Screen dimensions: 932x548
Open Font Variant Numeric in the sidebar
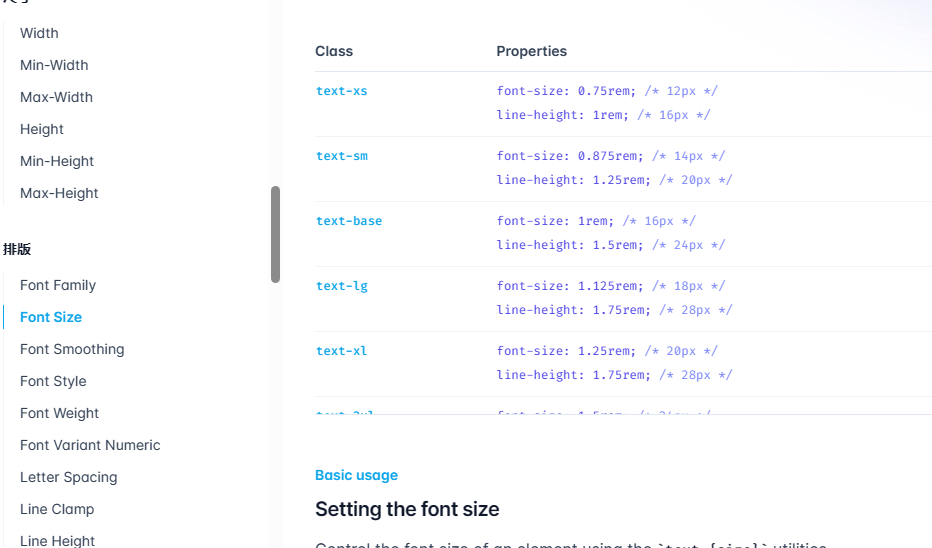[90, 445]
